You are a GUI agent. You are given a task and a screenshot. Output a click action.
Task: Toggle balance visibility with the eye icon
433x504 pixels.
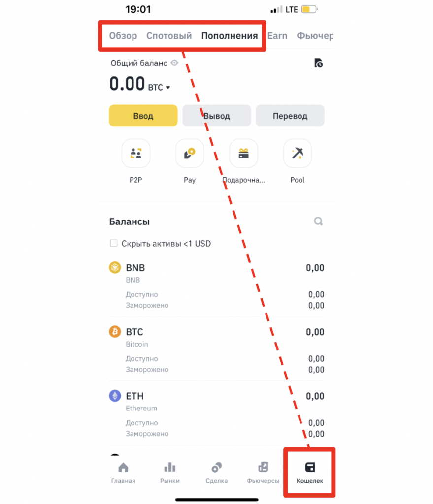tap(174, 63)
